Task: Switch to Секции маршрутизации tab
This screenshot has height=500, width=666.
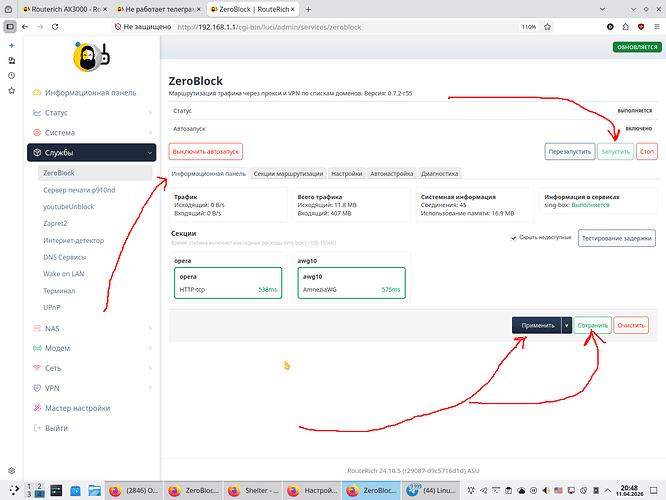Action: click(x=288, y=173)
